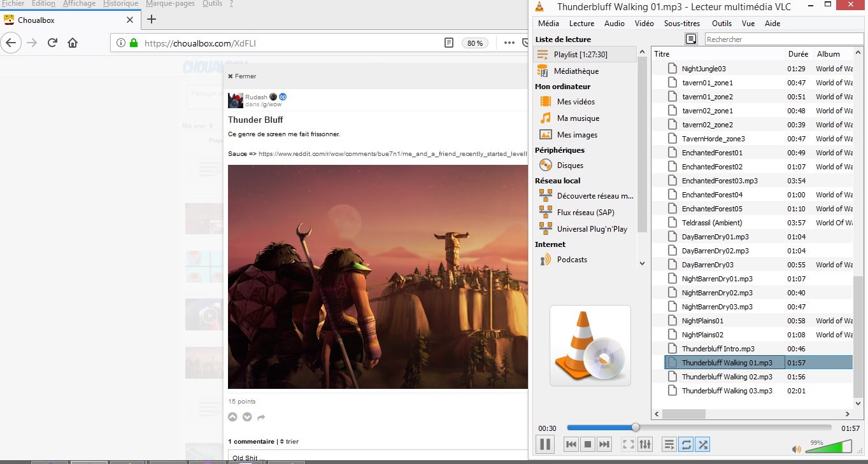Image resolution: width=868 pixels, height=464 pixels.
Task: Click the fullscreen video icon
Action: (628, 444)
